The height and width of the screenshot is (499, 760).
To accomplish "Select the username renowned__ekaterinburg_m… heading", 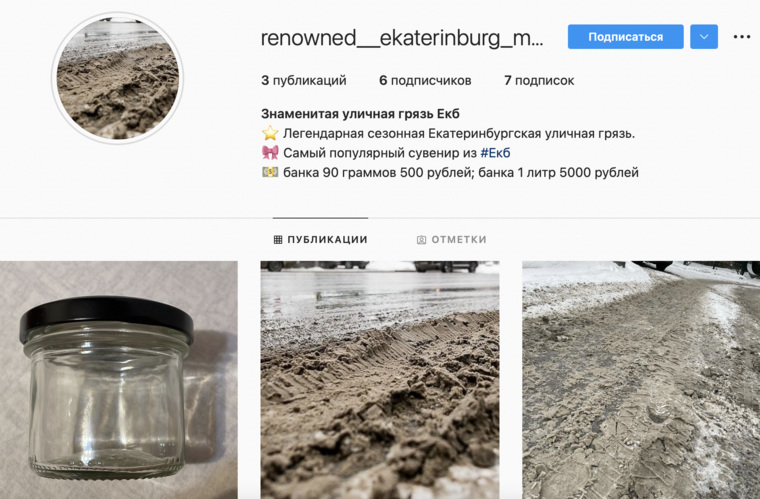I will 402,38.
